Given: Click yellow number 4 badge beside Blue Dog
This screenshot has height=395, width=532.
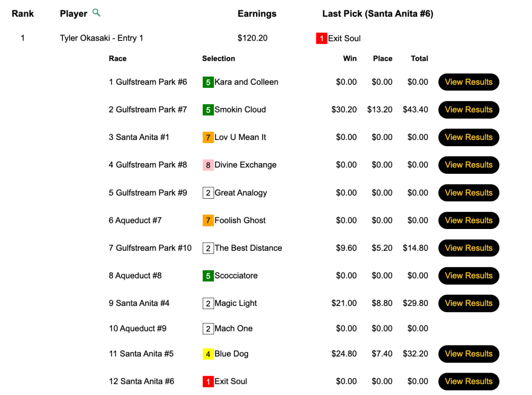Looking at the screenshot, I should tap(208, 354).
